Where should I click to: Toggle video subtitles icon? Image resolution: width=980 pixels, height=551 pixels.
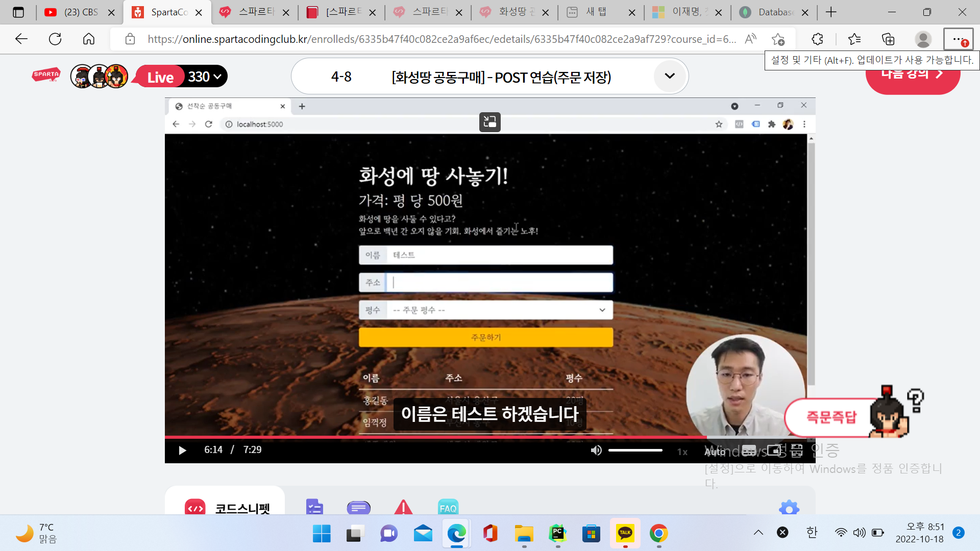[x=749, y=450]
